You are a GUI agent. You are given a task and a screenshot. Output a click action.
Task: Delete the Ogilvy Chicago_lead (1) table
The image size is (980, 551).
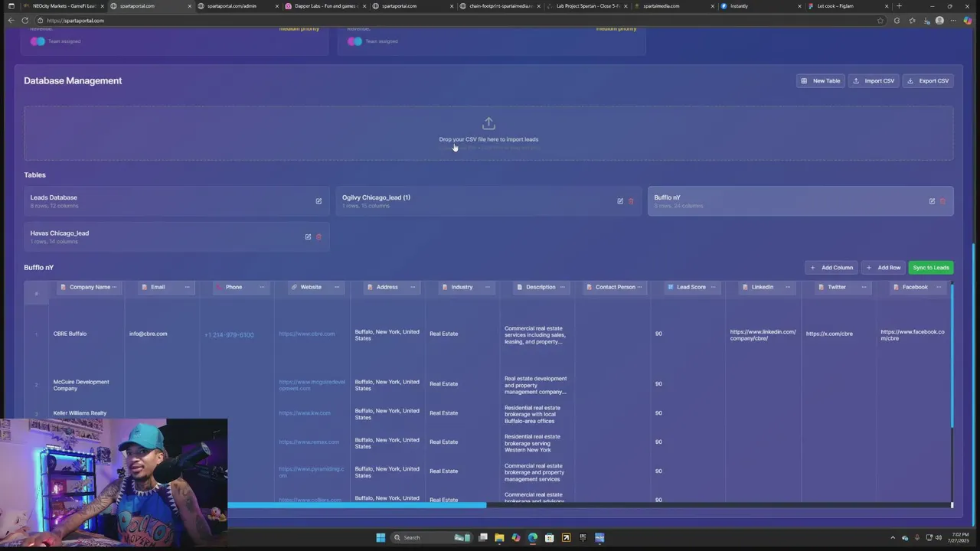631,201
